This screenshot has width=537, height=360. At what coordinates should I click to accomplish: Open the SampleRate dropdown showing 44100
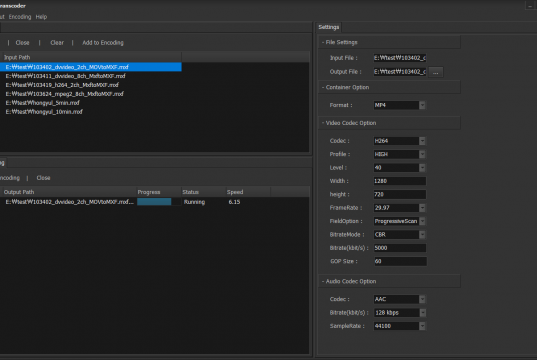point(399,326)
